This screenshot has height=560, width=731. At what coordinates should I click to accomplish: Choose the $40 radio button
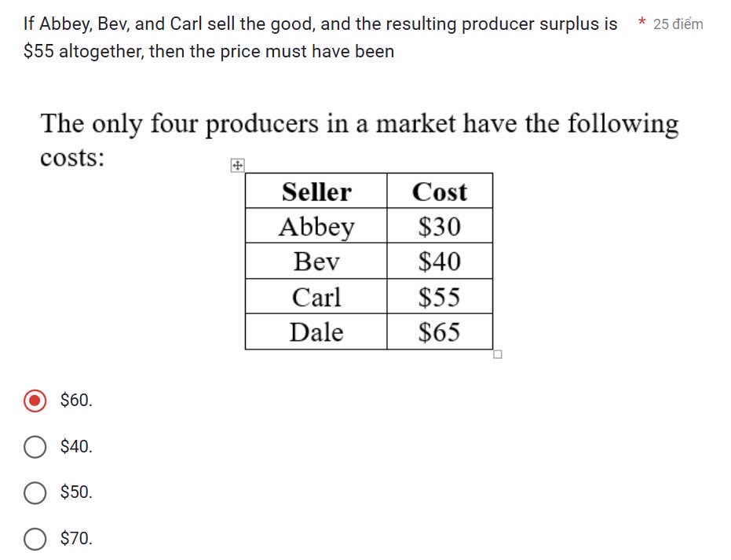point(35,446)
